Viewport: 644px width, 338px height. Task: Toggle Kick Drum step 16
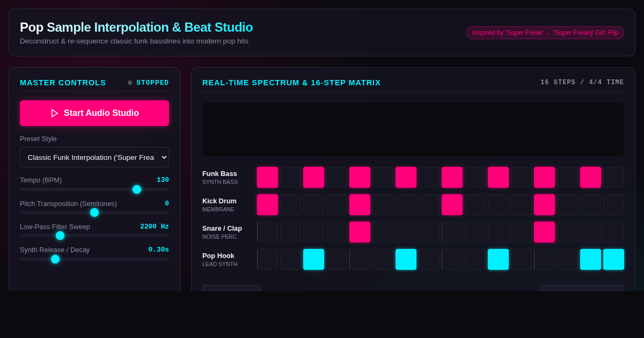click(x=613, y=204)
